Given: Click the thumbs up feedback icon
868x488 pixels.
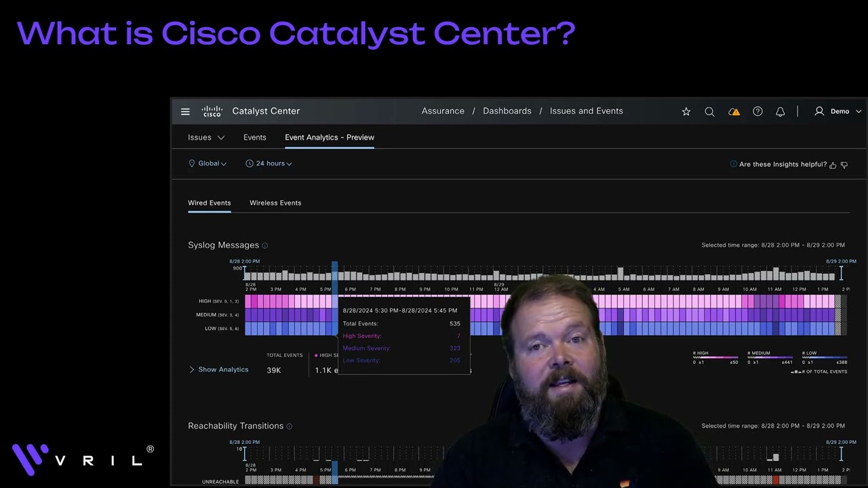Looking at the screenshot, I should 833,165.
